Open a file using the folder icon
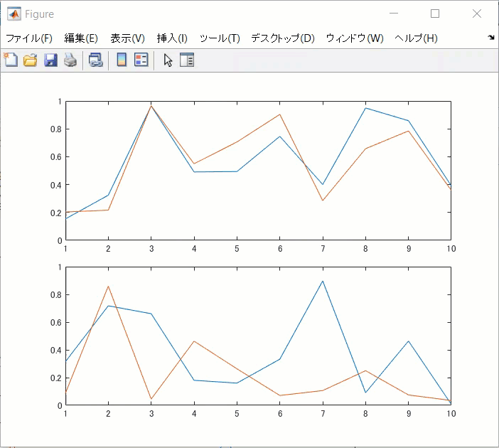The width and height of the screenshot is (499, 448). tap(30, 60)
